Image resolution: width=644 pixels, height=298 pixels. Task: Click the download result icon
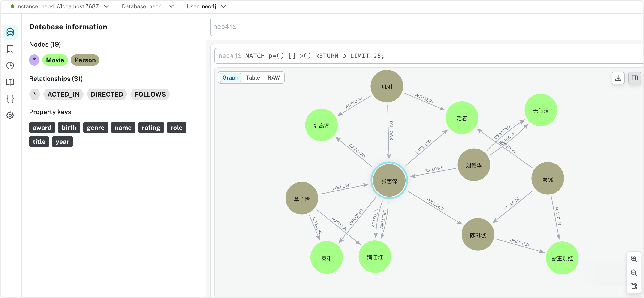tap(618, 78)
